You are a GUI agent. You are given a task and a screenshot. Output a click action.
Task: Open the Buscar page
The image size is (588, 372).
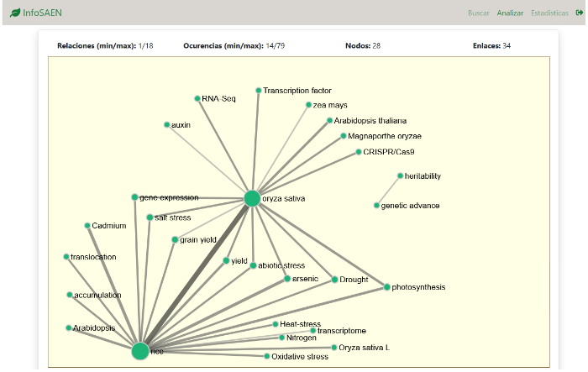pos(478,13)
